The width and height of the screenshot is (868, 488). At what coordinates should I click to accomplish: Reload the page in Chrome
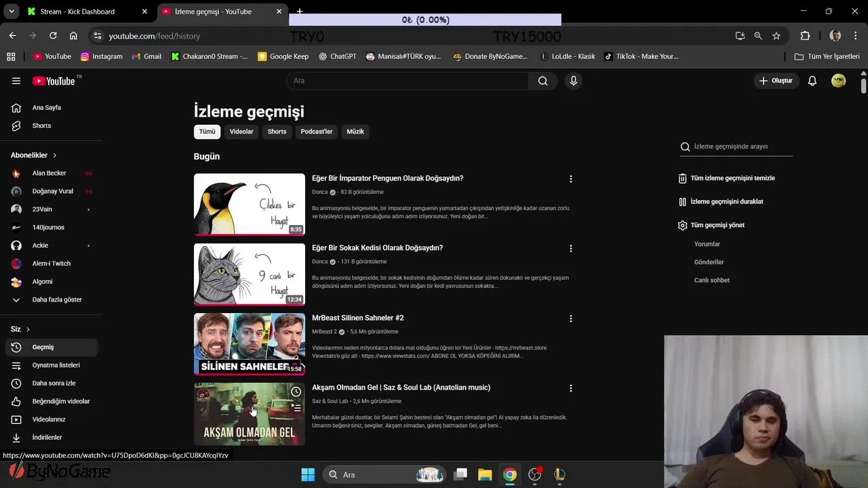coord(53,36)
